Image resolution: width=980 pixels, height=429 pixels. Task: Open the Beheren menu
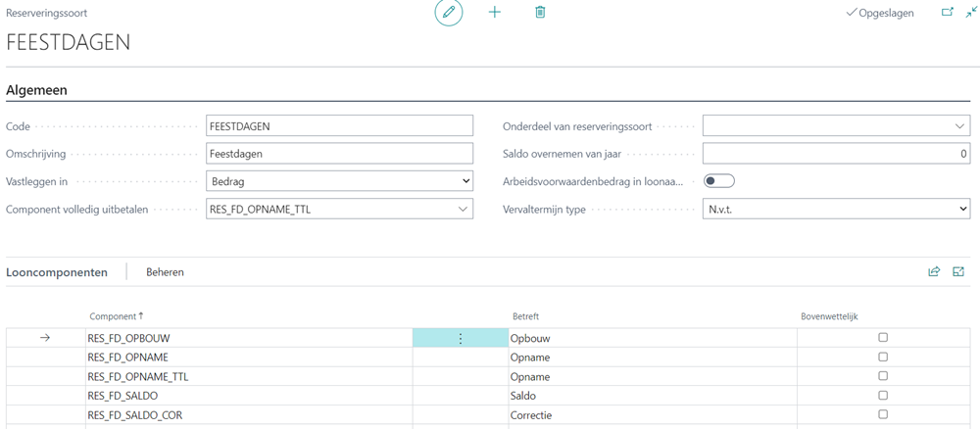coord(165,272)
